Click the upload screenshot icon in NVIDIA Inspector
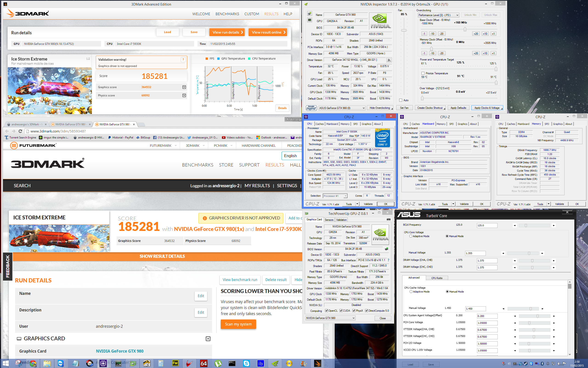Screen dimensions: 588x368 click(x=310, y=14)
